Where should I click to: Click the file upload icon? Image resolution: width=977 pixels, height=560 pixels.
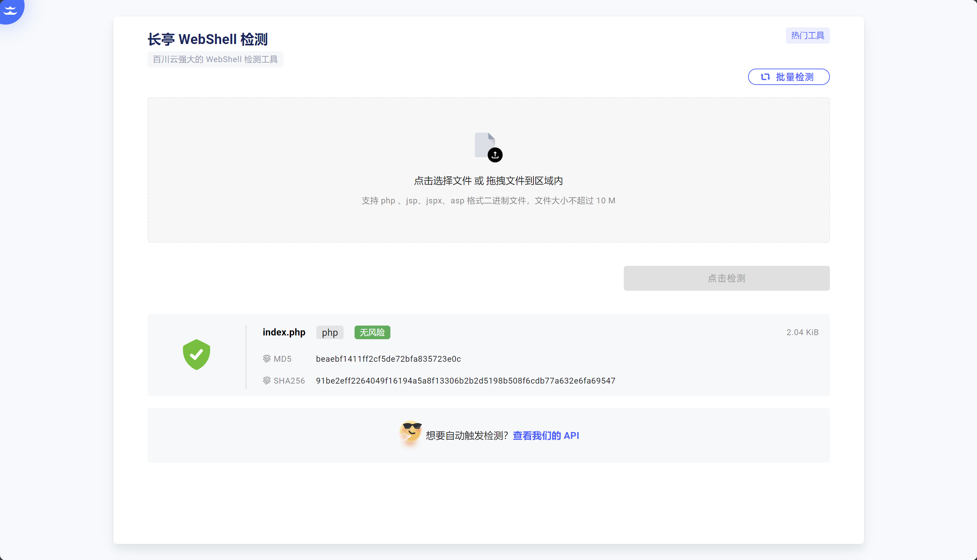point(488,147)
